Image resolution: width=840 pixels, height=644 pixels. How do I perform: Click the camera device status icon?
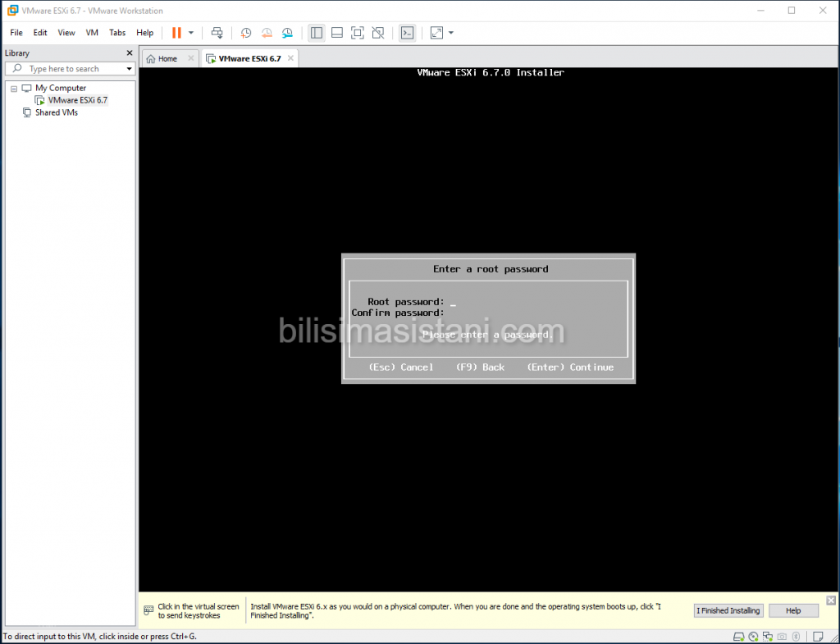click(x=782, y=637)
